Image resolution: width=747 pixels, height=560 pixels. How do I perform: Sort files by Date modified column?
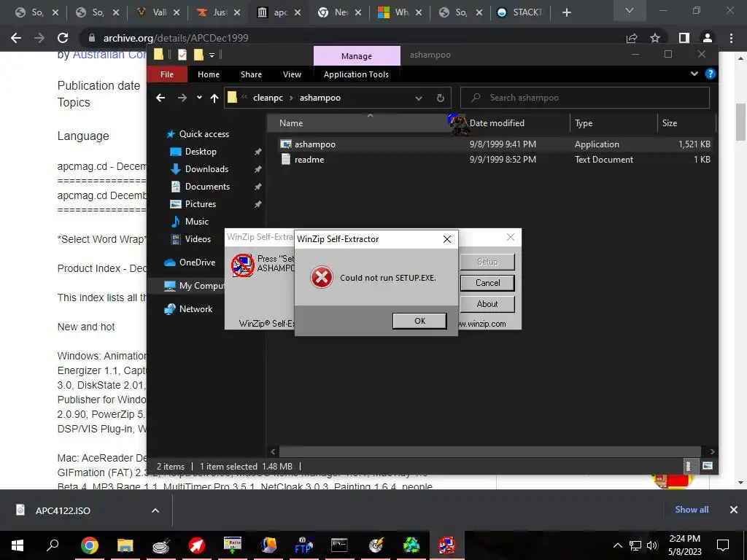coord(497,122)
